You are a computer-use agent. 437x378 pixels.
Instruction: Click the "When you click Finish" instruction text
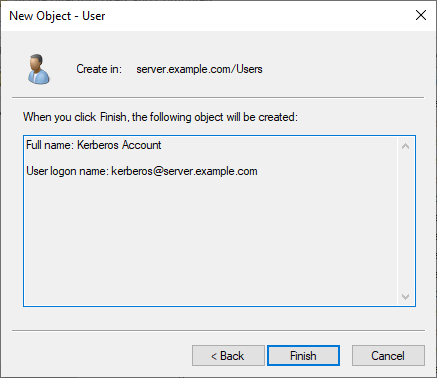(x=160, y=117)
